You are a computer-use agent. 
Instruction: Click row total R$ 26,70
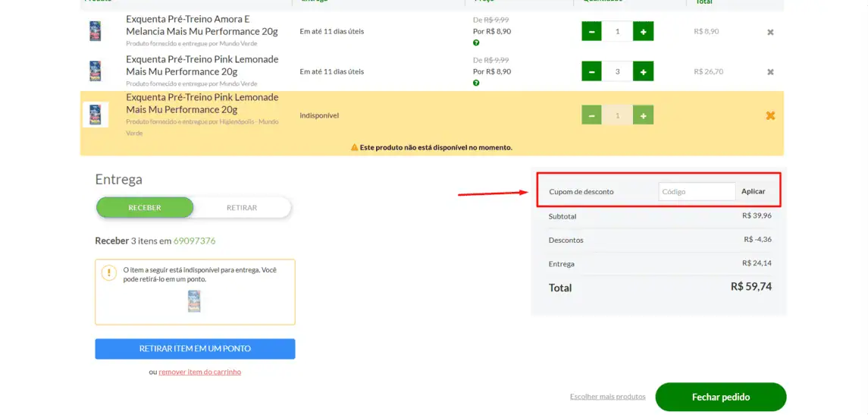[x=709, y=71]
